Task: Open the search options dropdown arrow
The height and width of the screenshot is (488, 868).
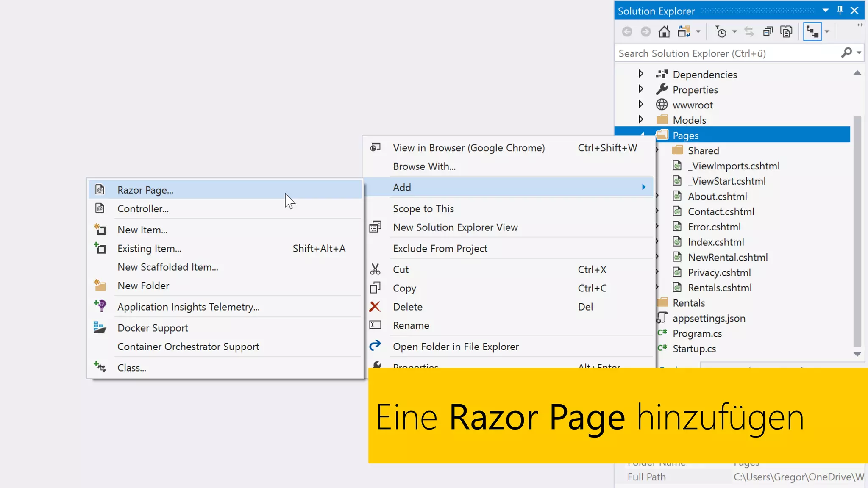Action: pos(859,53)
